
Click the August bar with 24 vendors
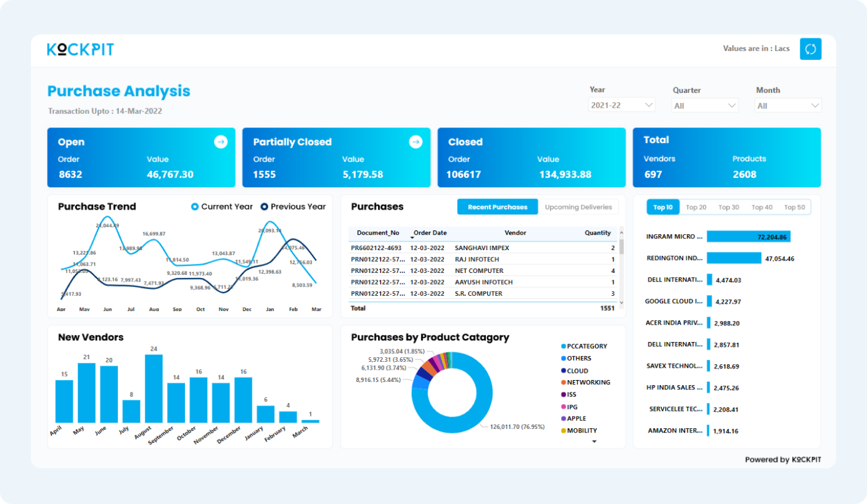point(154,389)
